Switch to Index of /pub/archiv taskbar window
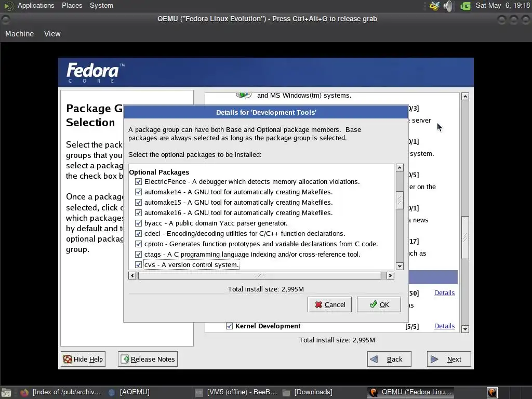Screen dimensions: 532x399 pos(61,392)
